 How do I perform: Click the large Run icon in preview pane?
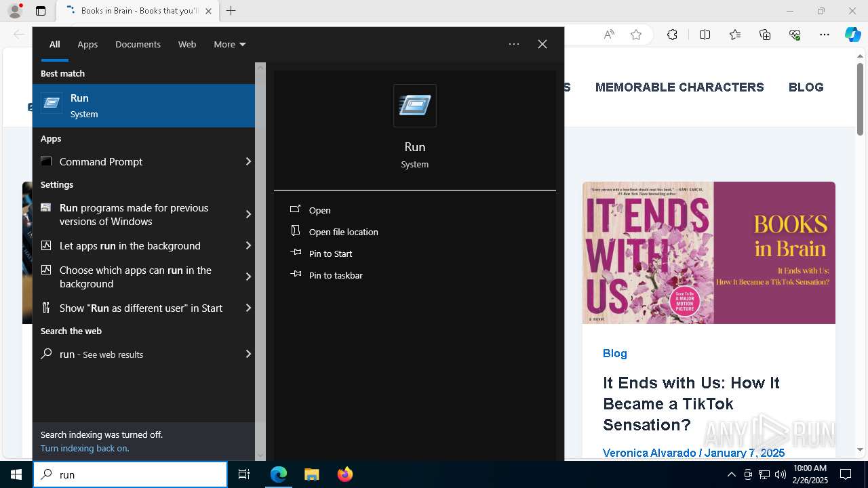click(x=415, y=106)
